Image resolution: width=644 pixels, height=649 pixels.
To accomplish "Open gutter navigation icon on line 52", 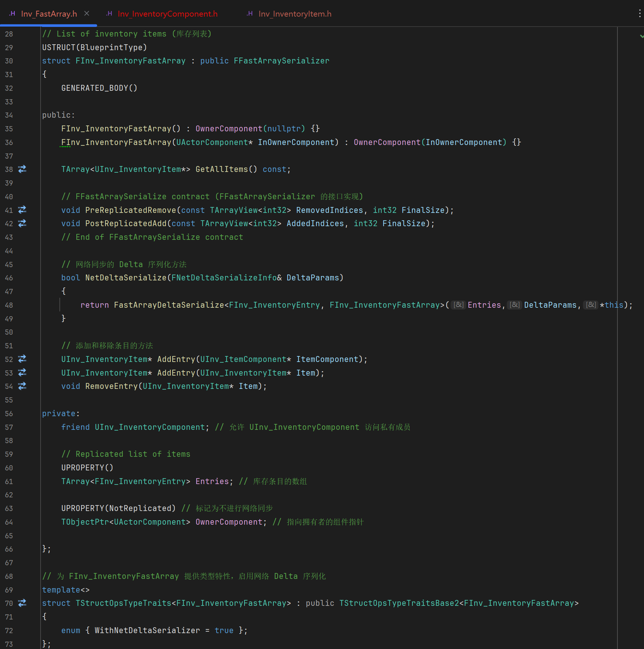I will (x=22, y=359).
